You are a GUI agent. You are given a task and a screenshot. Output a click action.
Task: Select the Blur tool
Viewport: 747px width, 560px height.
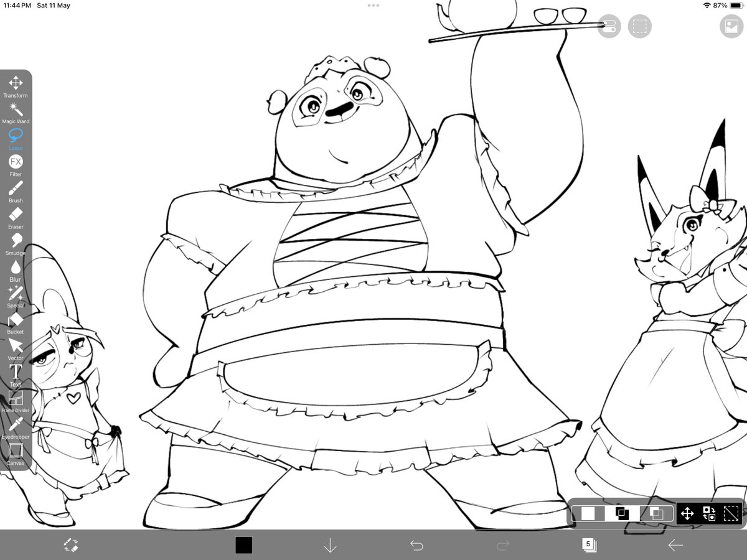[x=16, y=271]
